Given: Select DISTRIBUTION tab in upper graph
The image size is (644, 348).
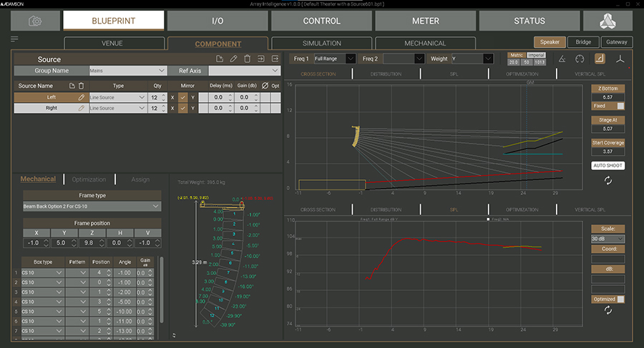Looking at the screenshot, I should pos(386,74).
